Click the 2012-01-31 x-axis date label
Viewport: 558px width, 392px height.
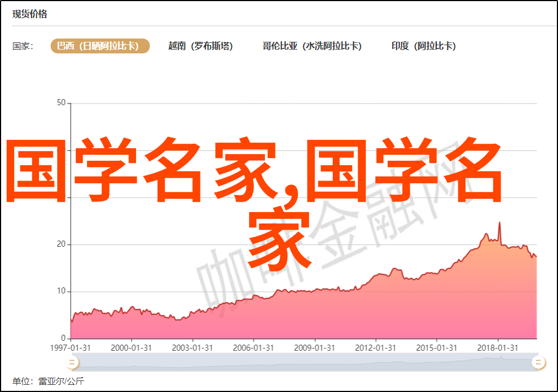pos(376,347)
